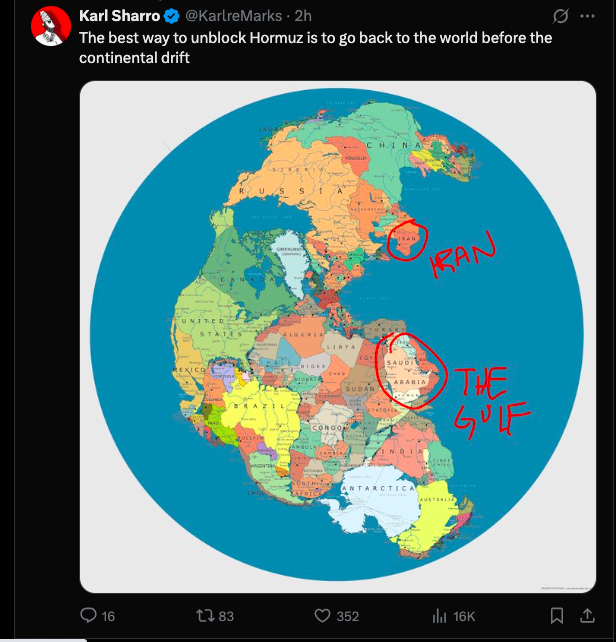
Task: Open Karl Sharro's profile avatar
Action: 51,26
